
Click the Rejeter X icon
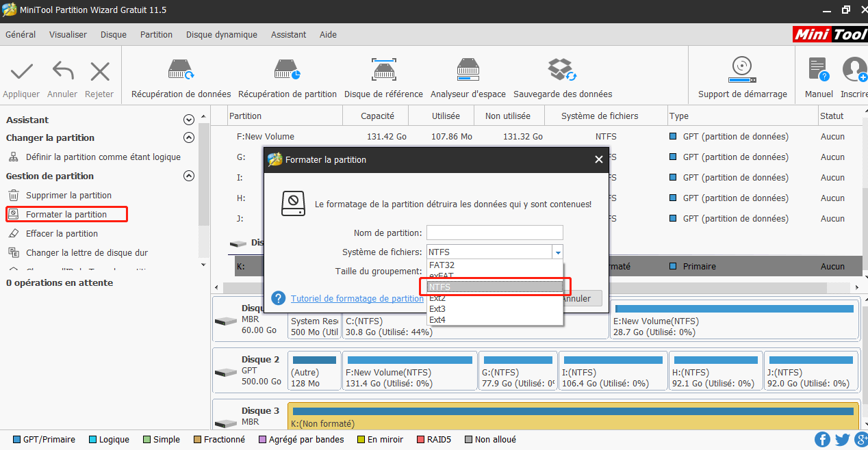click(100, 71)
